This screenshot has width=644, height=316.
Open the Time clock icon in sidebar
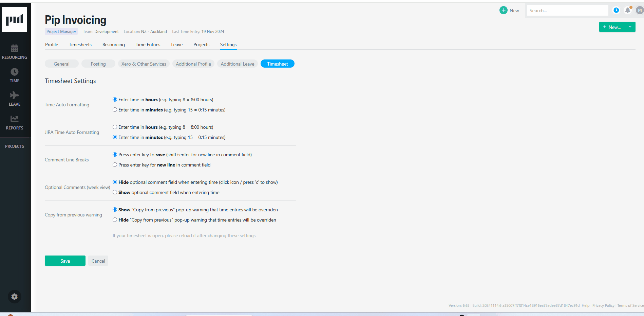click(14, 72)
